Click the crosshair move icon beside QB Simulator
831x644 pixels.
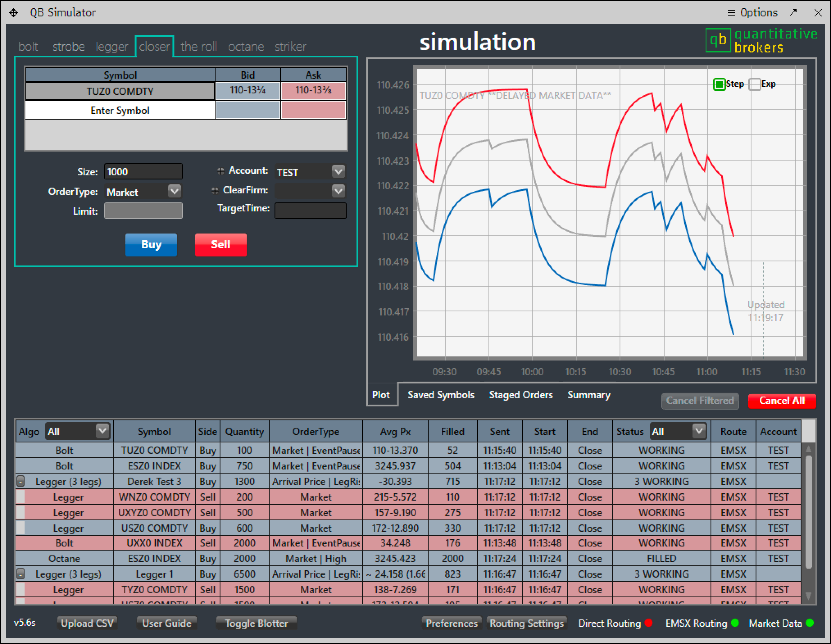[x=14, y=13]
